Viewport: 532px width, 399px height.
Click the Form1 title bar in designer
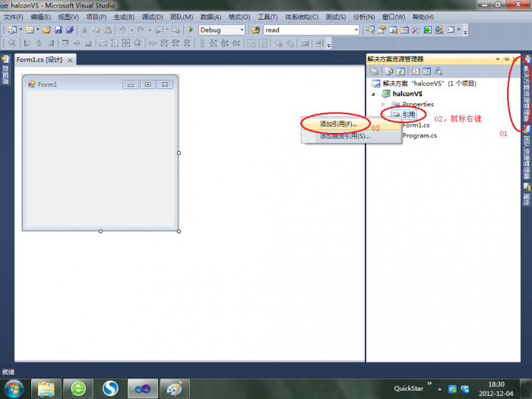[x=100, y=84]
